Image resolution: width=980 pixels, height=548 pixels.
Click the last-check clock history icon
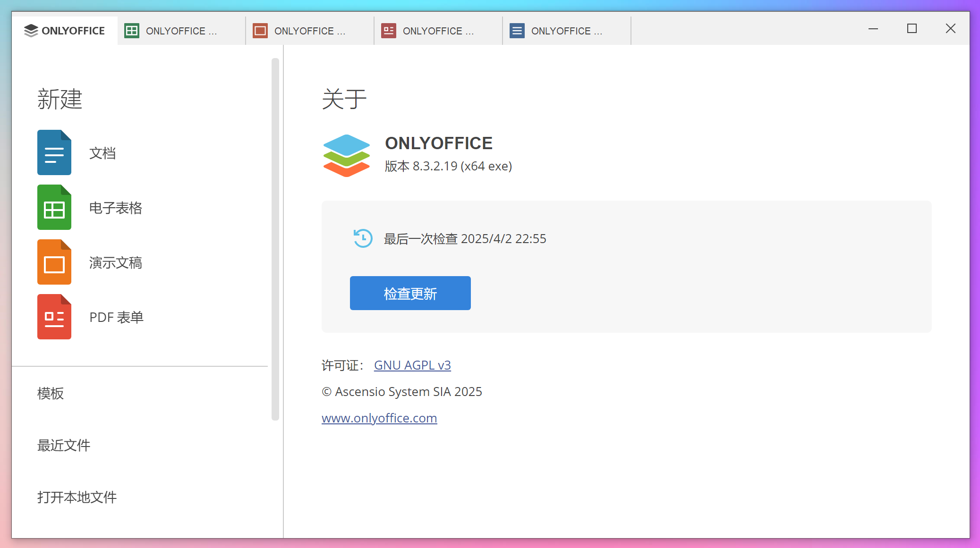[363, 238]
